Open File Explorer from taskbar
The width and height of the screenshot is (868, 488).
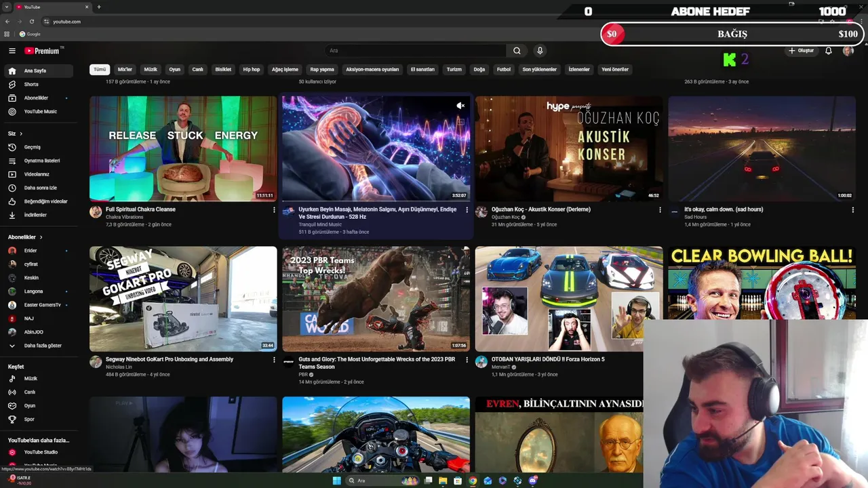tap(443, 481)
